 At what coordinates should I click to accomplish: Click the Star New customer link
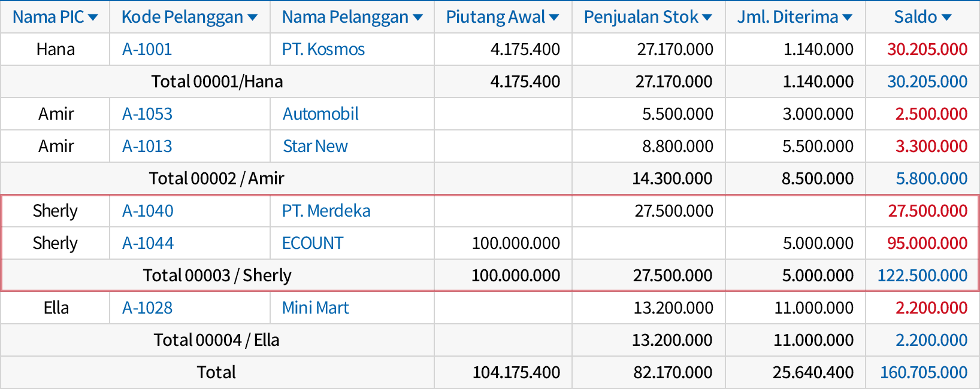coord(315,147)
